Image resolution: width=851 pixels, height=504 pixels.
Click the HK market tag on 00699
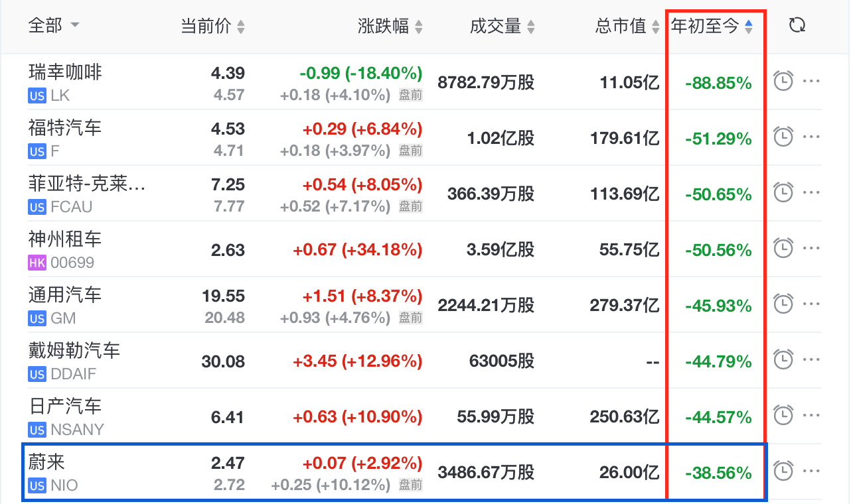[x=37, y=263]
